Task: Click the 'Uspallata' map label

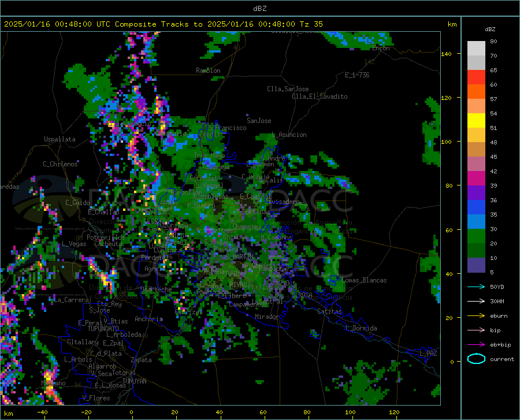Action: [60, 139]
